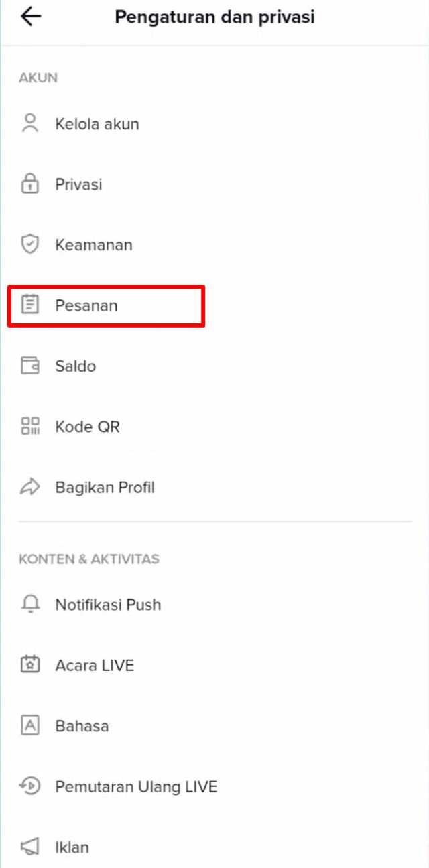Click the Bagikan Profil share arrow icon
This screenshot has height=868, width=429.
pyautogui.click(x=29, y=487)
